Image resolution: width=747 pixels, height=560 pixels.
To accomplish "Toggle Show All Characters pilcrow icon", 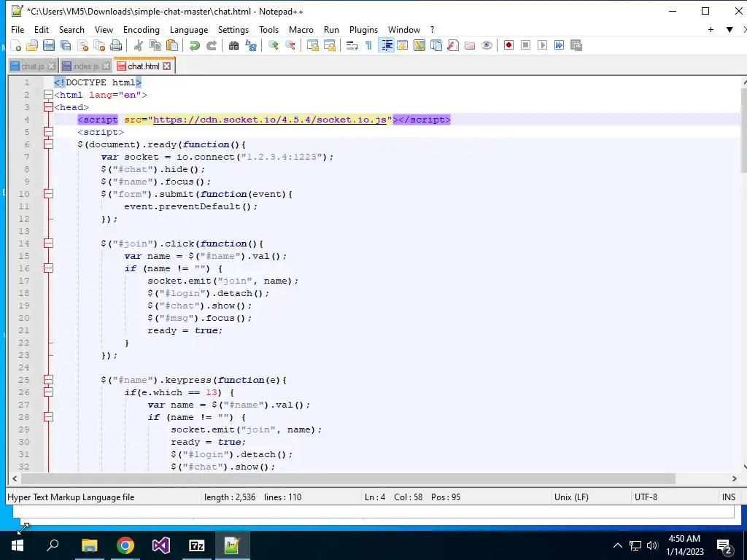I will point(368,45).
